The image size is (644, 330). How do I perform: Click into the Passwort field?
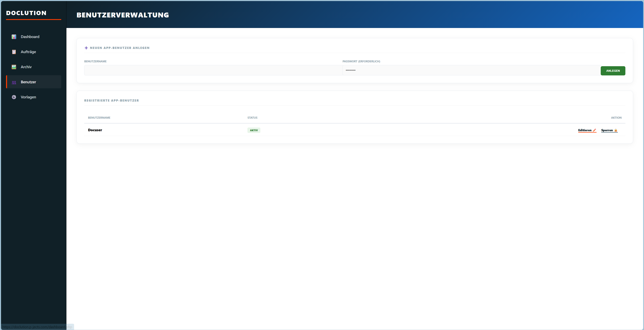pos(471,70)
